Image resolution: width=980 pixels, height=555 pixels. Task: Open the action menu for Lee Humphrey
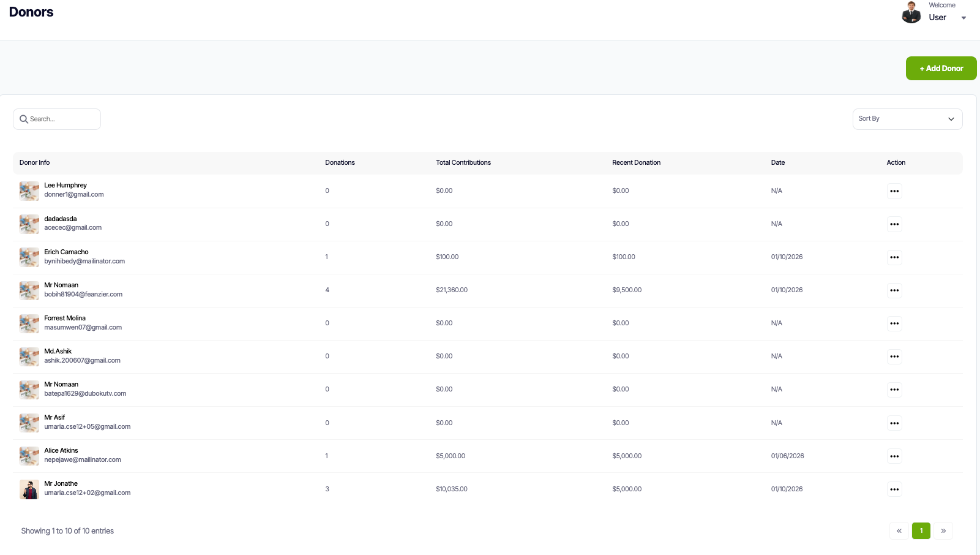pyautogui.click(x=894, y=191)
